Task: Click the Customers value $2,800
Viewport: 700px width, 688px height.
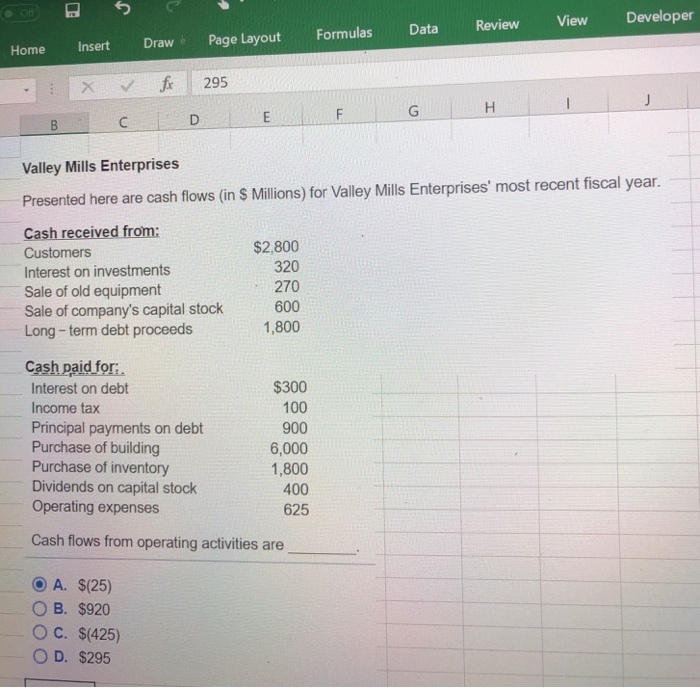Action: [x=276, y=247]
